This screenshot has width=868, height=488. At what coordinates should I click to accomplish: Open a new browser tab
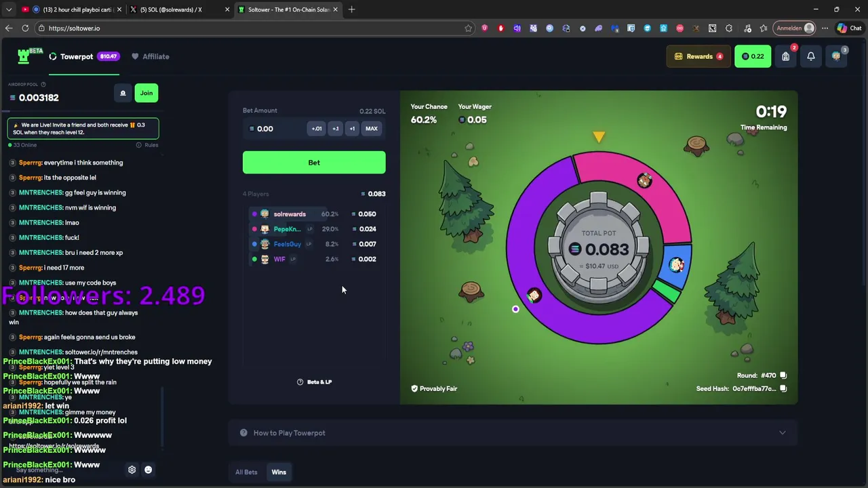pyautogui.click(x=351, y=9)
